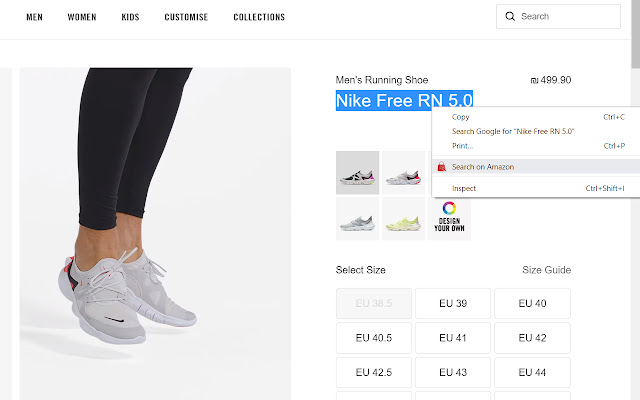Choose Copy from the context menu
The image size is (640, 400).
[461, 117]
